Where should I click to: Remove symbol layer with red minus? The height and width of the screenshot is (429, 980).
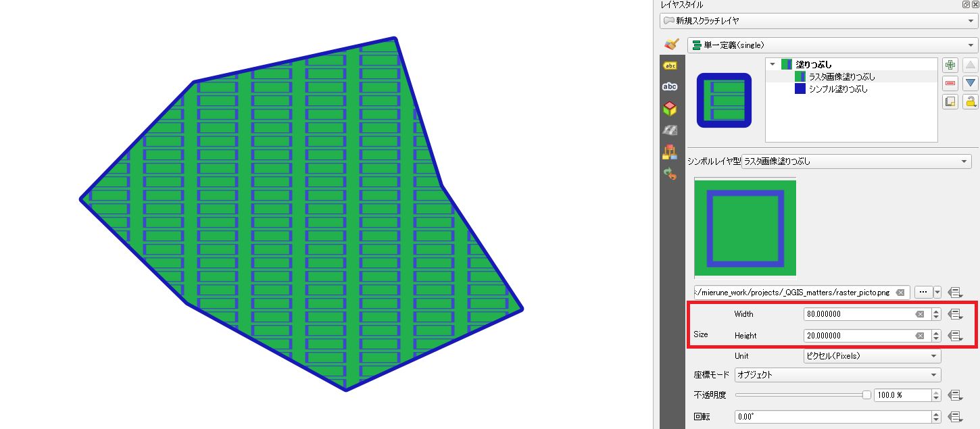(x=950, y=84)
